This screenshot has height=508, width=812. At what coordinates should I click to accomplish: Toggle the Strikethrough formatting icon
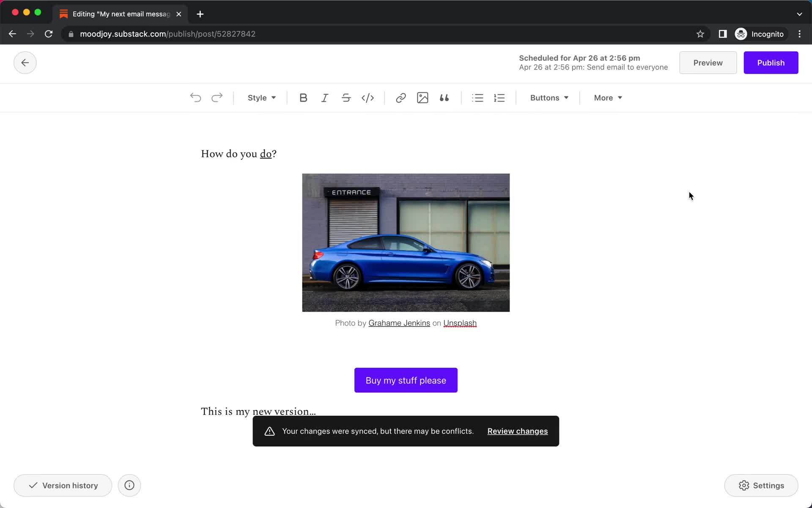pyautogui.click(x=346, y=98)
